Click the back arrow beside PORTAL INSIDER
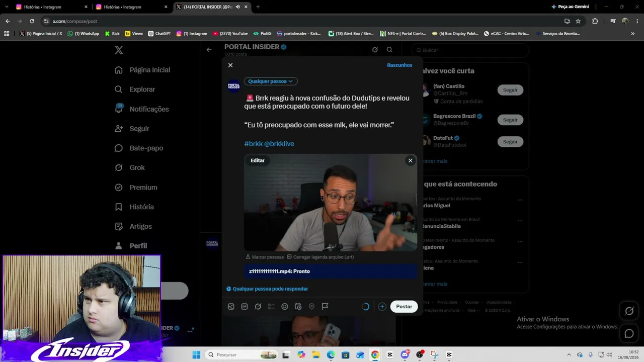 pos(209,50)
